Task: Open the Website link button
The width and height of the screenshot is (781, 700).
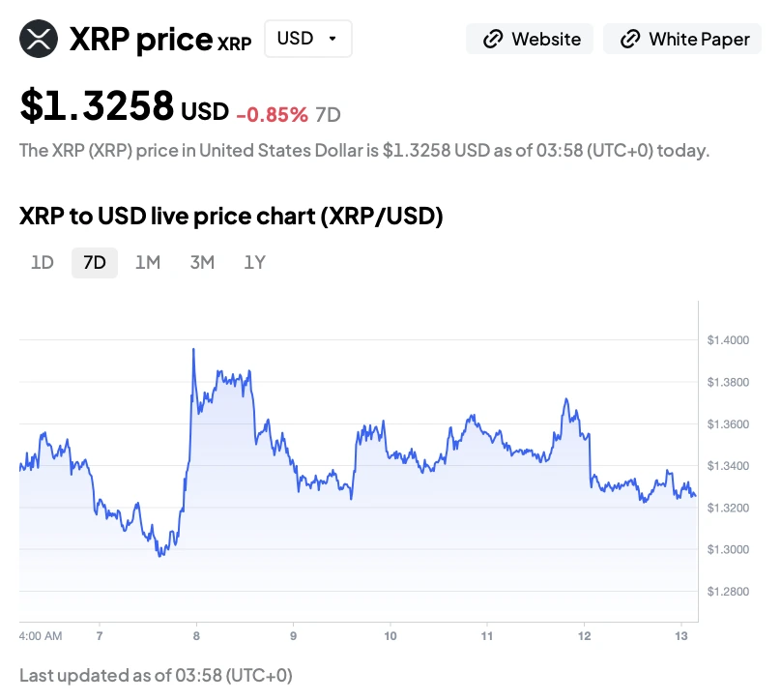Action: [530, 40]
